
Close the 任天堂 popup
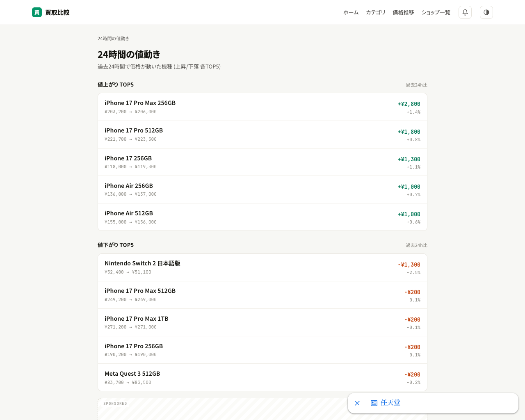[x=357, y=403]
